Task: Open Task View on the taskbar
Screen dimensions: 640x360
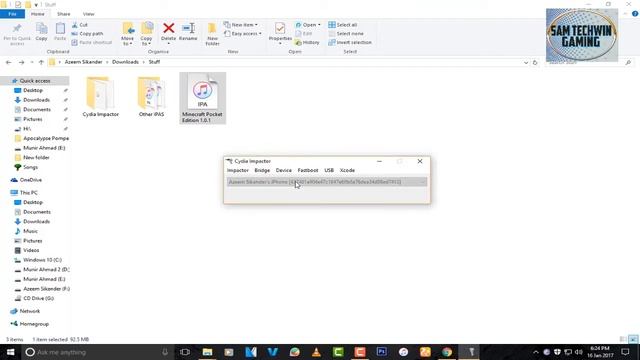Action: pos(185,352)
